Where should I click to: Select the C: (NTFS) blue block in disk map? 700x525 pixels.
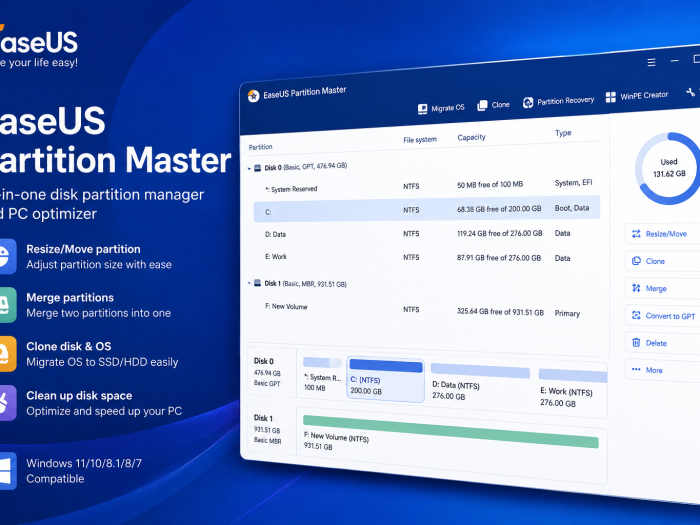point(385,379)
